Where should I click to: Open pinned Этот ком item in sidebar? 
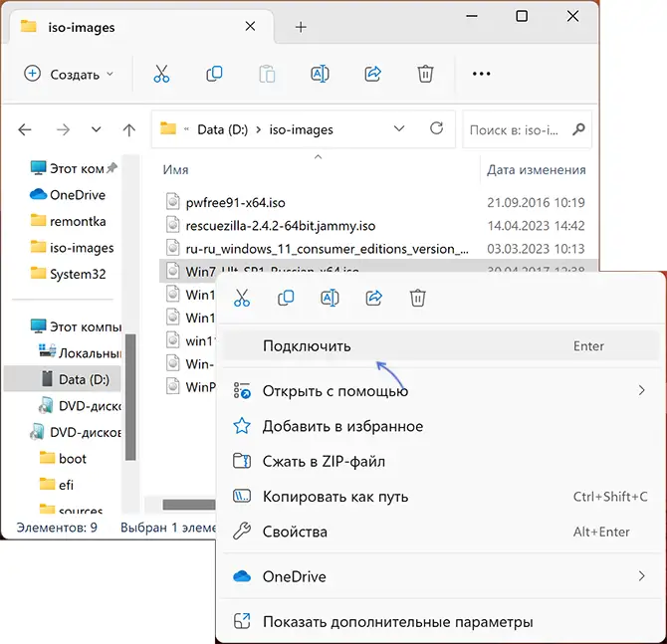click(x=73, y=168)
